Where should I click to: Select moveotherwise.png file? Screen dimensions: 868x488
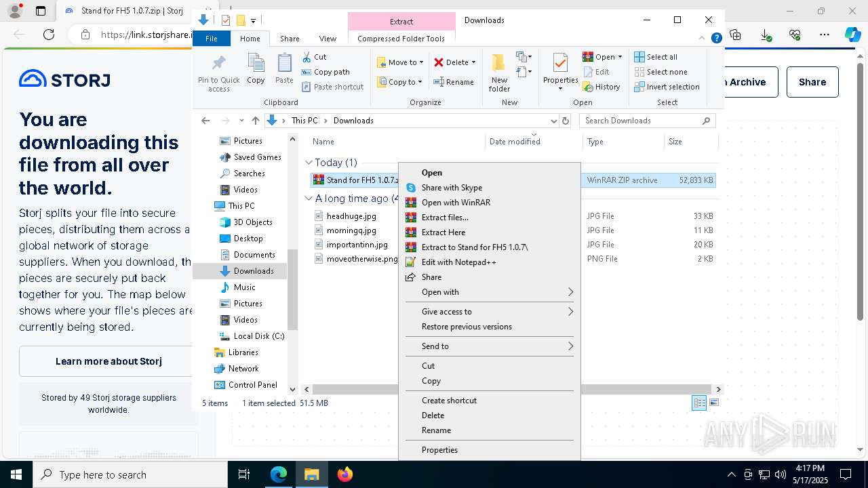[x=362, y=259]
